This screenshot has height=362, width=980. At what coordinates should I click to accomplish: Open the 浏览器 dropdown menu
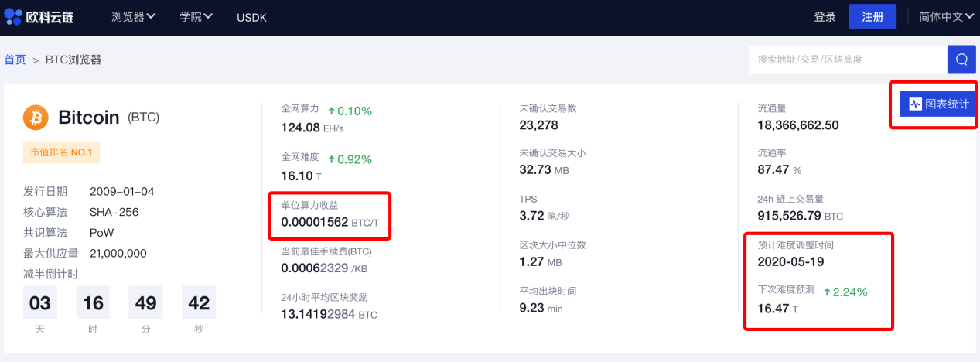click(x=133, y=16)
